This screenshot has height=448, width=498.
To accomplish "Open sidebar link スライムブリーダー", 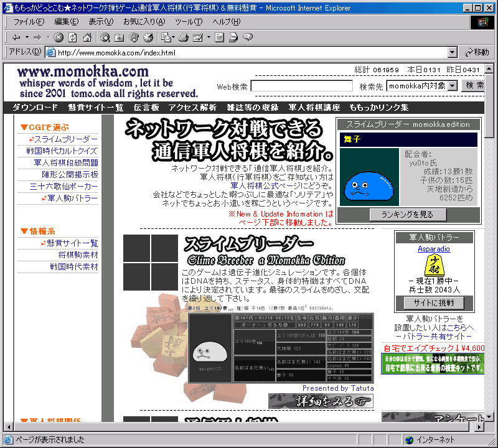I will click(x=66, y=139).
